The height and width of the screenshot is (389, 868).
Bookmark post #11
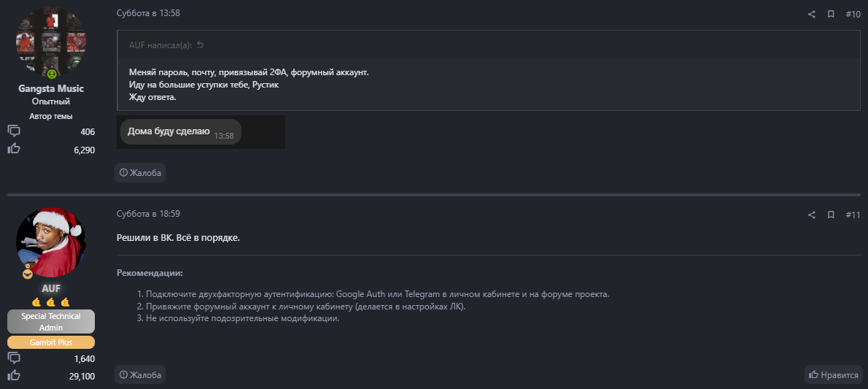pos(831,215)
